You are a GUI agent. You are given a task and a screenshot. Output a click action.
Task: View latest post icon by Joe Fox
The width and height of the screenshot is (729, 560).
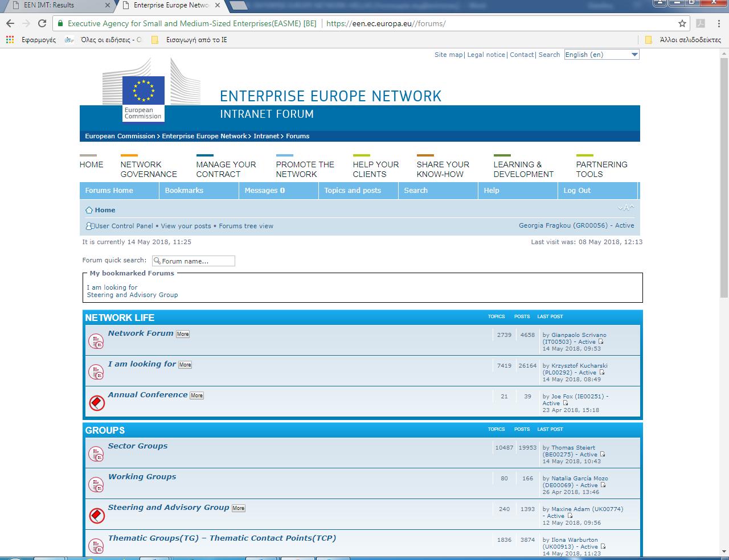click(x=566, y=403)
